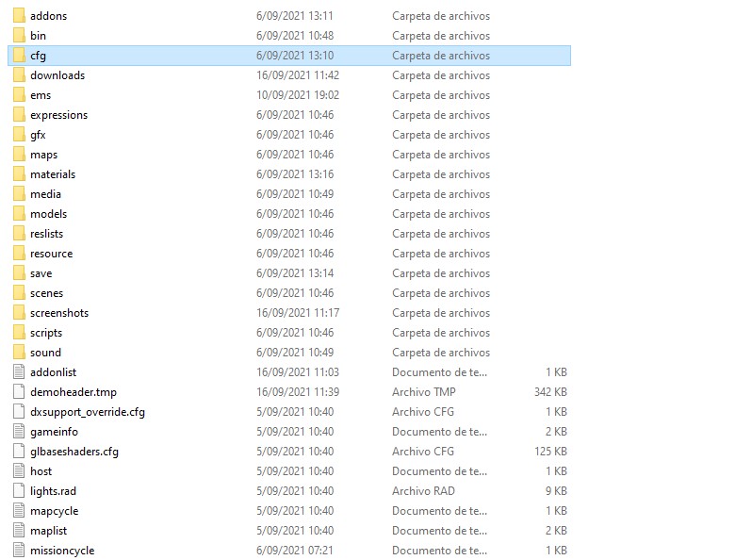This screenshot has width=752, height=560.
Task: Select the downloads folder name
Action: [57, 75]
